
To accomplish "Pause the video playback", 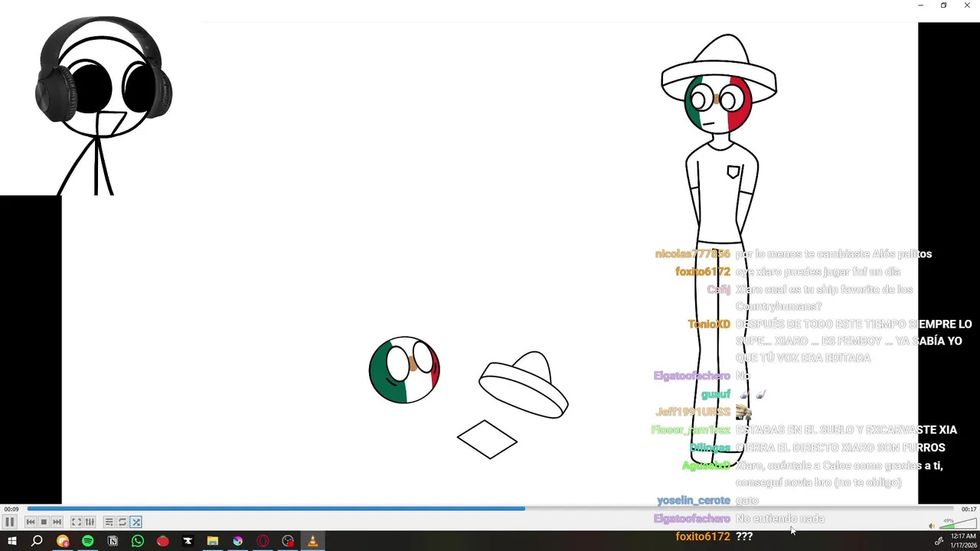I will (x=9, y=522).
